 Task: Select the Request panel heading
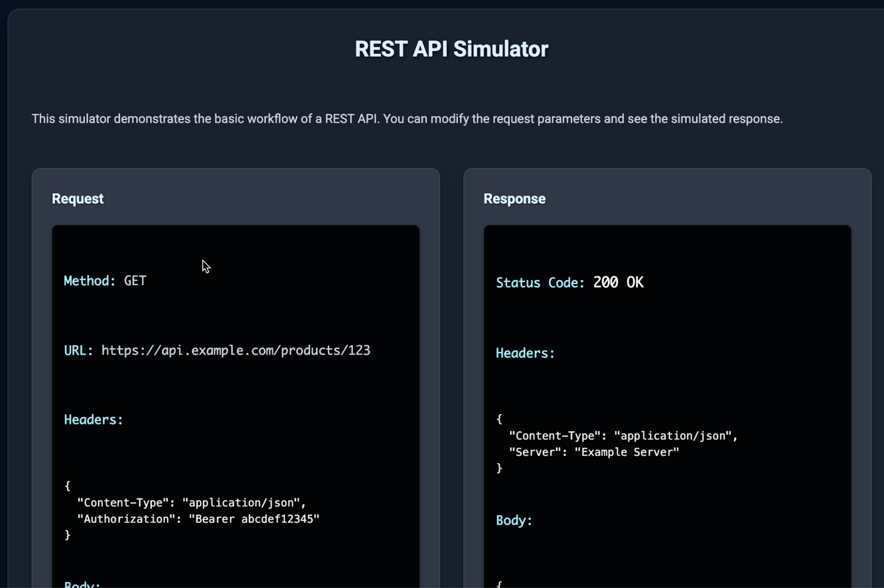coord(77,199)
